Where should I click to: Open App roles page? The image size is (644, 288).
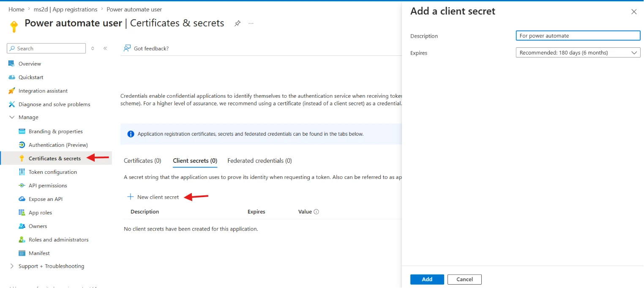point(40,213)
